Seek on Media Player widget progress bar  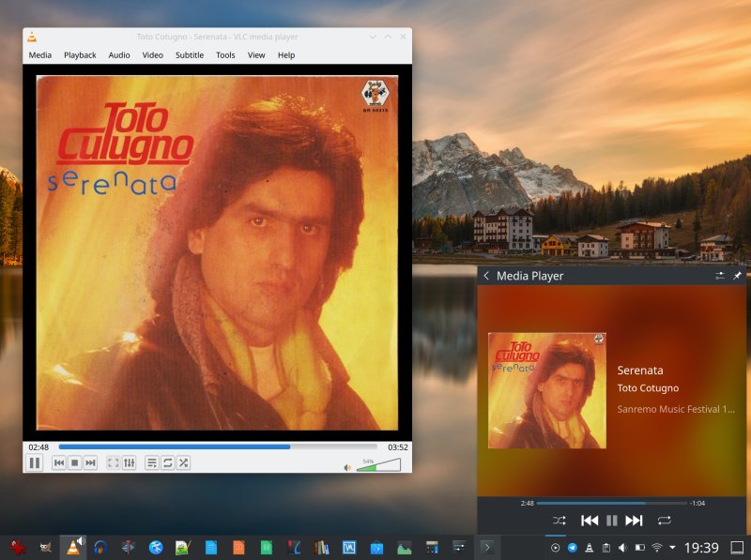(x=612, y=503)
